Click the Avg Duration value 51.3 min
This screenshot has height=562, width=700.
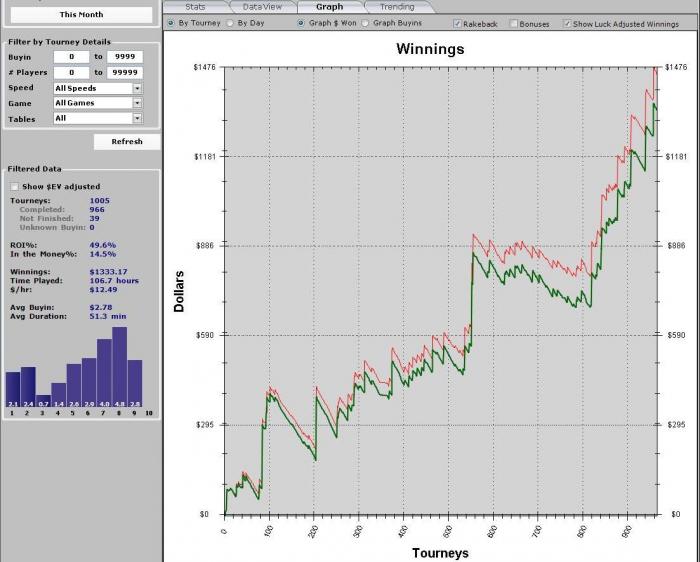click(108, 316)
